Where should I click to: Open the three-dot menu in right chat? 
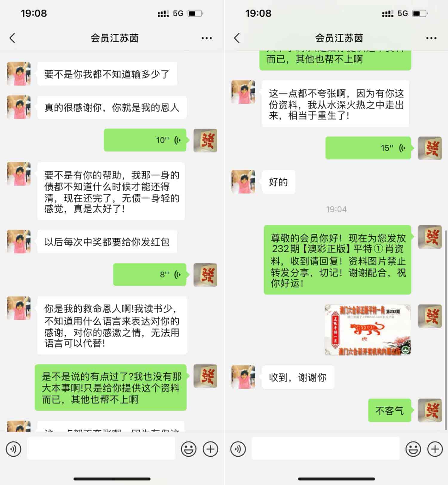tap(431, 38)
